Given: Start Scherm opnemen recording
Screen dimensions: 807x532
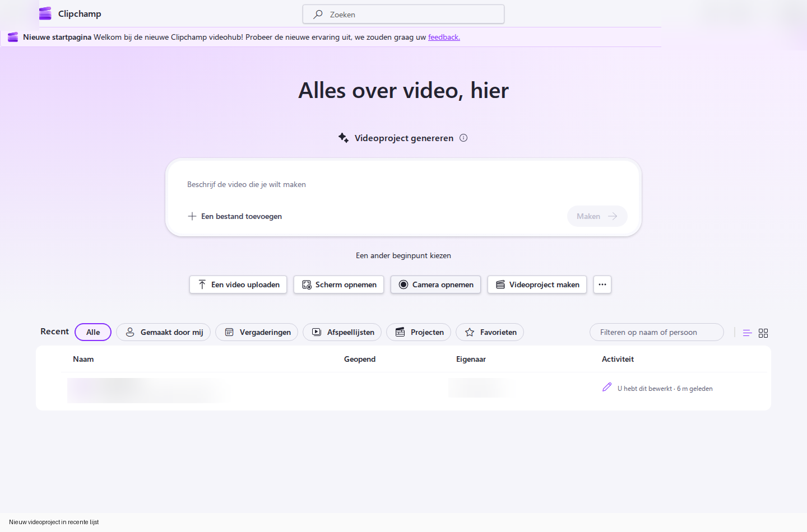Looking at the screenshot, I should pos(339,284).
